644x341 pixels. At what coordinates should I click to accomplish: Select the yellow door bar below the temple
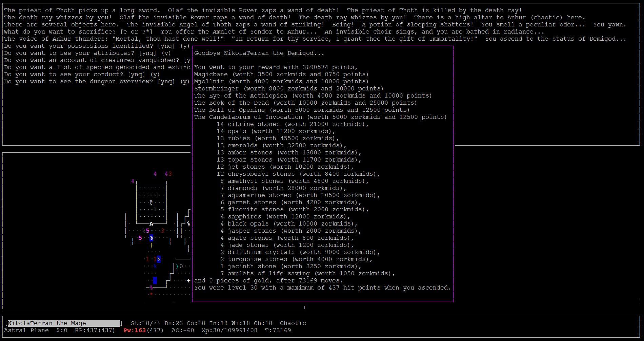(151, 245)
